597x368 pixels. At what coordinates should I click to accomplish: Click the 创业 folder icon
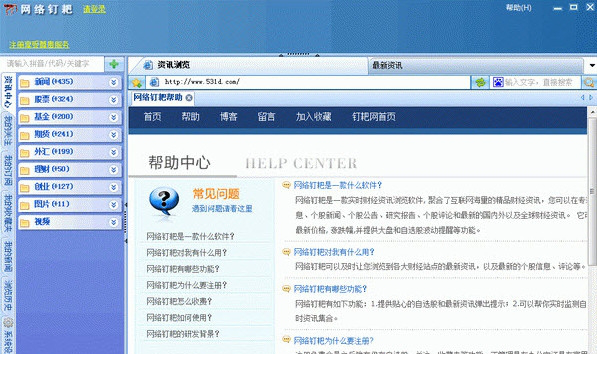pyautogui.click(x=25, y=188)
